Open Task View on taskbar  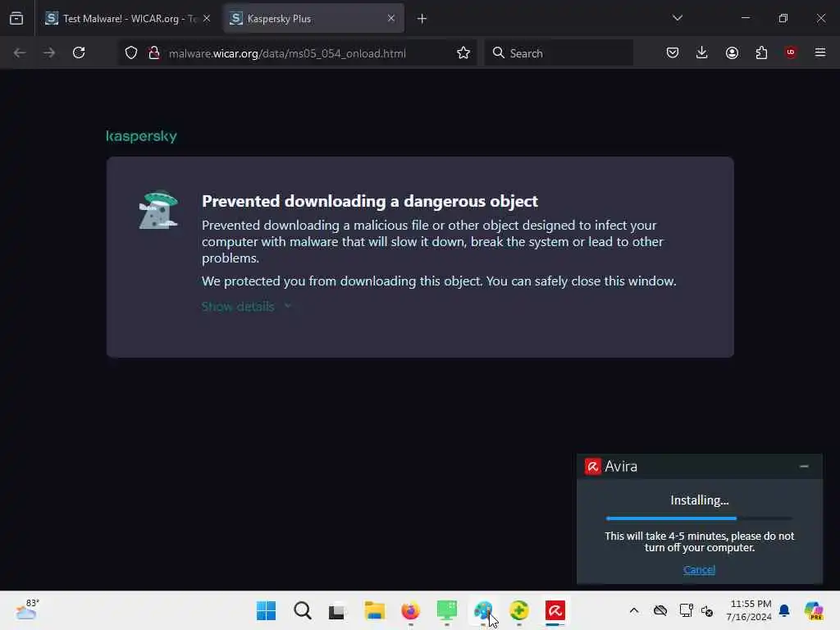pyautogui.click(x=337, y=610)
